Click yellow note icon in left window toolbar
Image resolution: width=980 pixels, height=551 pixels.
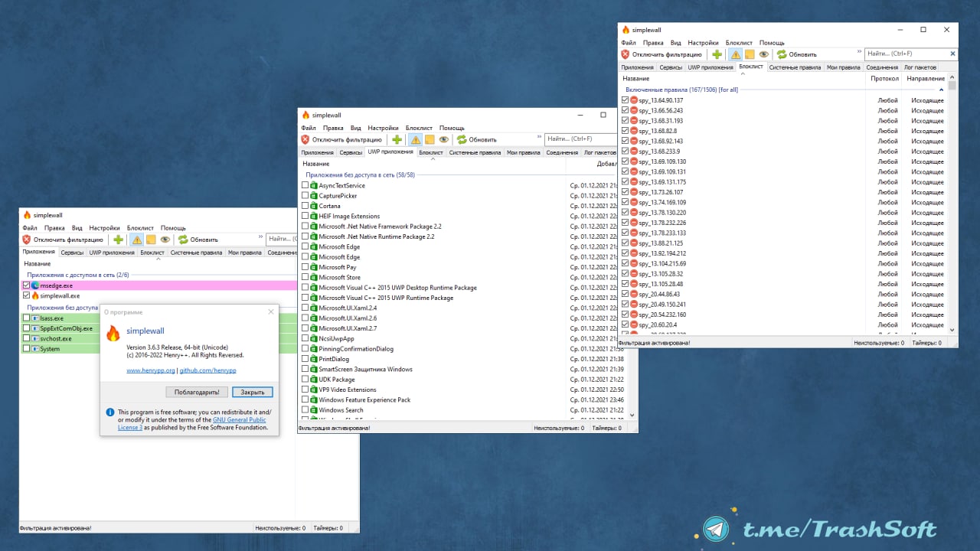[151, 240]
